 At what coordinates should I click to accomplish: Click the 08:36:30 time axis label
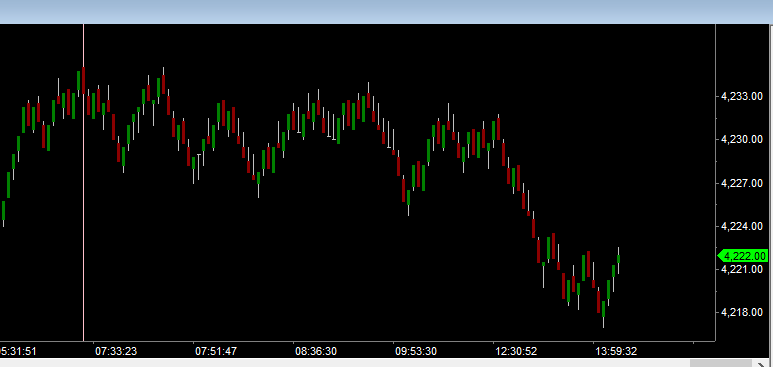(x=316, y=351)
